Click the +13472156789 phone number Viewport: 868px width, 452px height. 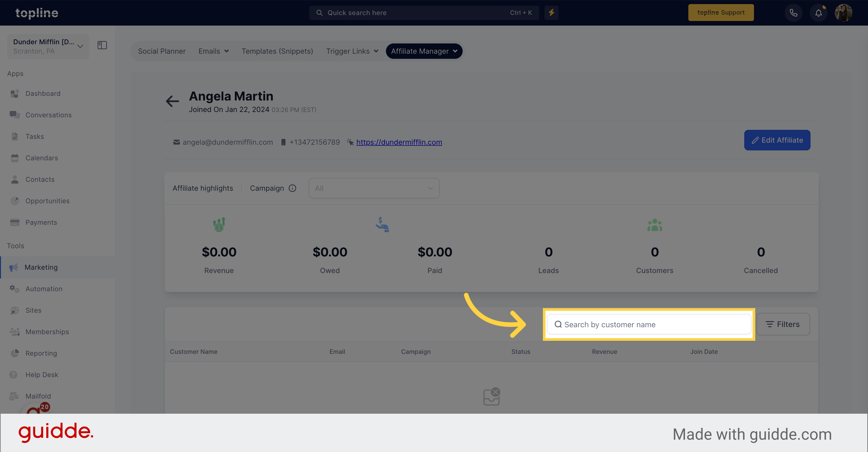pyautogui.click(x=315, y=142)
